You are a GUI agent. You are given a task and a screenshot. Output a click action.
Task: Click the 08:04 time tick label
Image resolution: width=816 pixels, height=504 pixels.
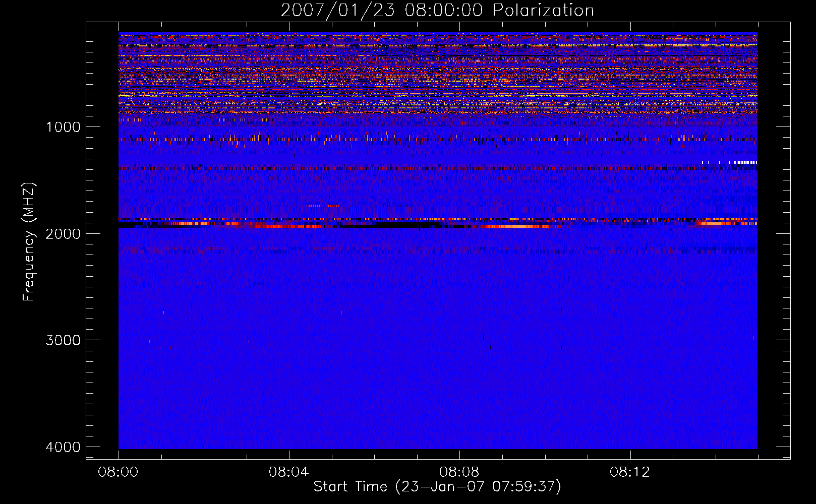[288, 472]
